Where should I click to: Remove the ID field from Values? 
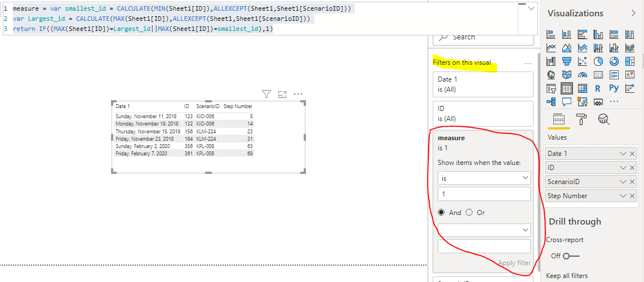pyautogui.click(x=632, y=168)
